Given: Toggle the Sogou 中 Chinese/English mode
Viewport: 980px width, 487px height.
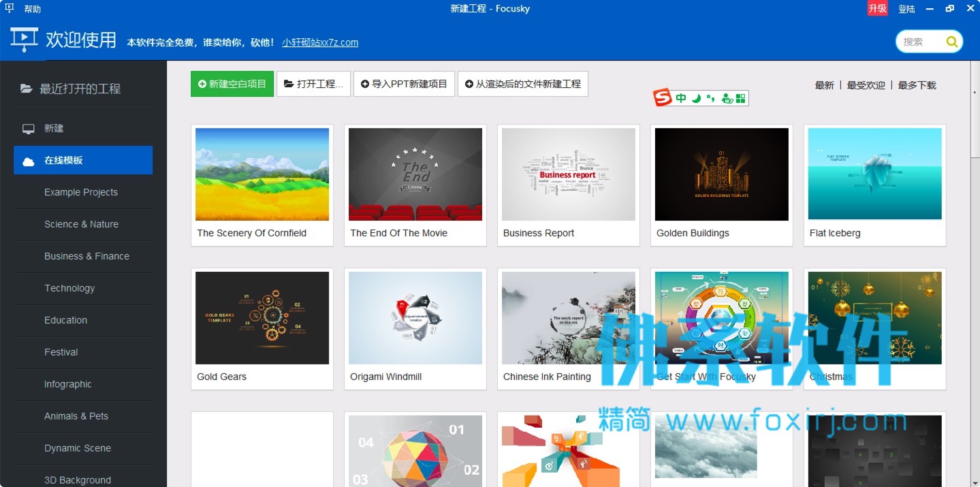Looking at the screenshot, I should point(681,98).
